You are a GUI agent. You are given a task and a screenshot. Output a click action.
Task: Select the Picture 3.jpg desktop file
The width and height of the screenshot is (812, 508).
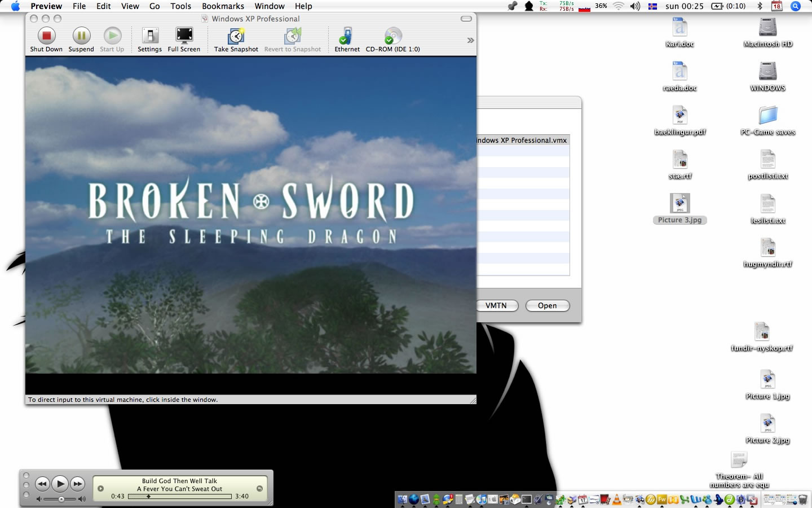[680, 208]
